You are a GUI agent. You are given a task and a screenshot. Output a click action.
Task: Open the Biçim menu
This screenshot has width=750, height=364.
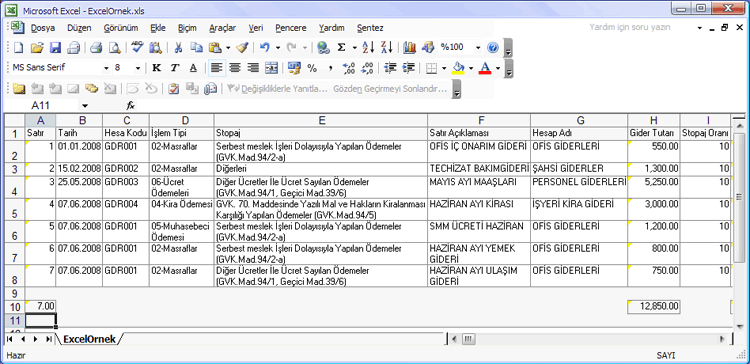187,28
